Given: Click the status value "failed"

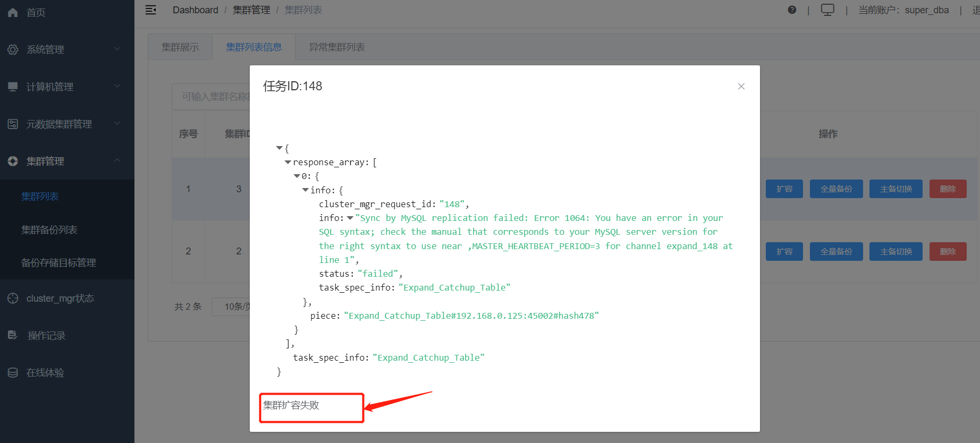Looking at the screenshot, I should [x=378, y=274].
